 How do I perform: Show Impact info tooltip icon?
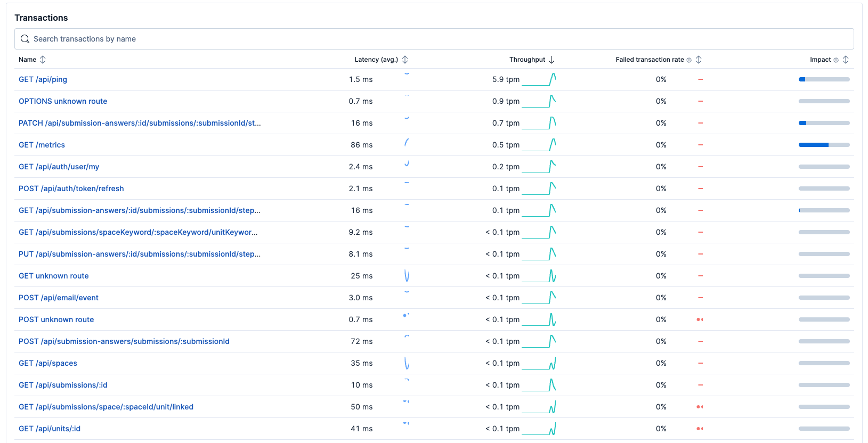click(x=836, y=60)
